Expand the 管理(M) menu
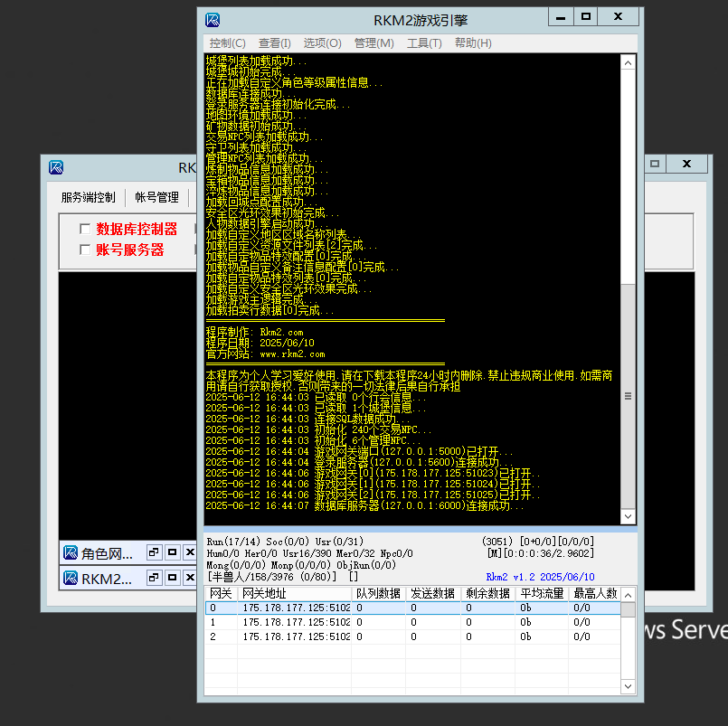This screenshot has width=728, height=726. pyautogui.click(x=373, y=43)
